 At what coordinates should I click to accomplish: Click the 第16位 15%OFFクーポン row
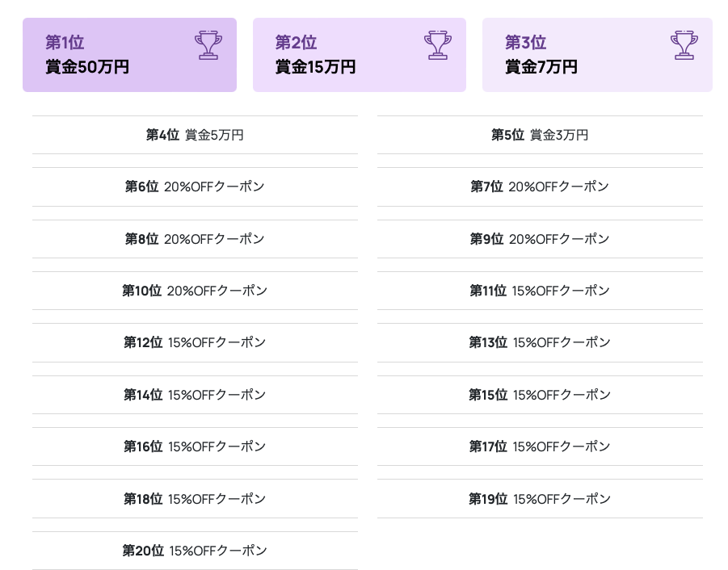[x=195, y=446]
